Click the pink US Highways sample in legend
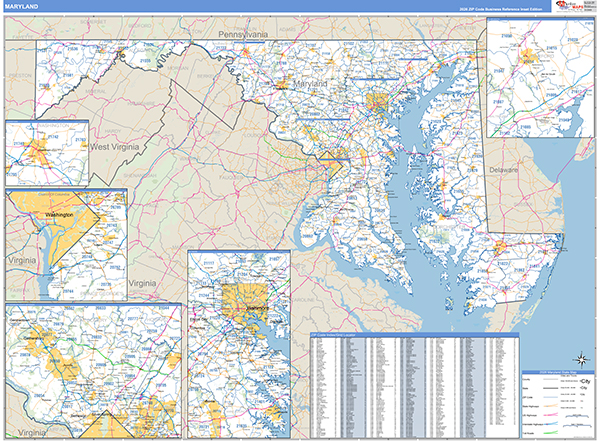This screenshot has height=441, width=600. (551, 415)
